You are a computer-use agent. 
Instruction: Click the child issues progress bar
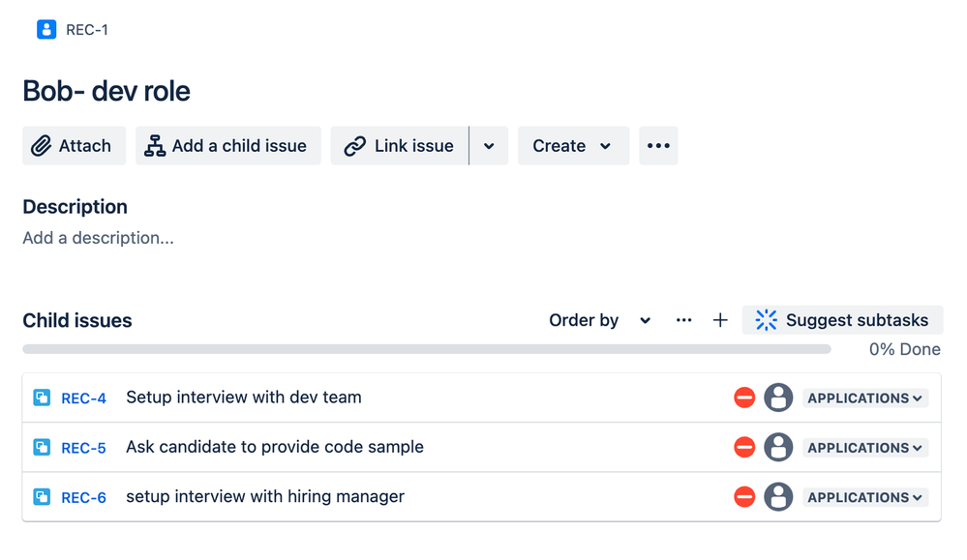tap(426, 349)
